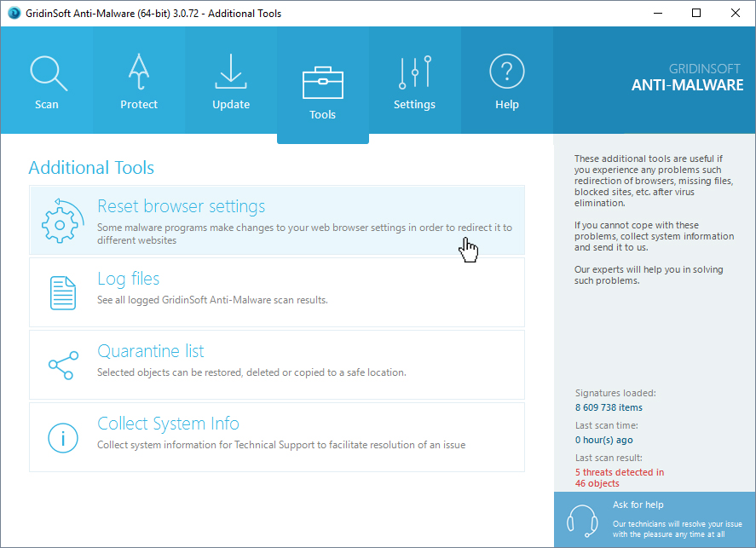756x548 pixels.
Task: Click the headset support icon
Action: click(582, 520)
